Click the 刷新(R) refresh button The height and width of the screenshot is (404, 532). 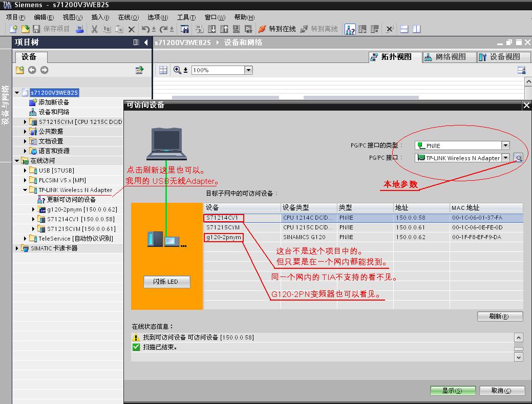[x=500, y=316]
